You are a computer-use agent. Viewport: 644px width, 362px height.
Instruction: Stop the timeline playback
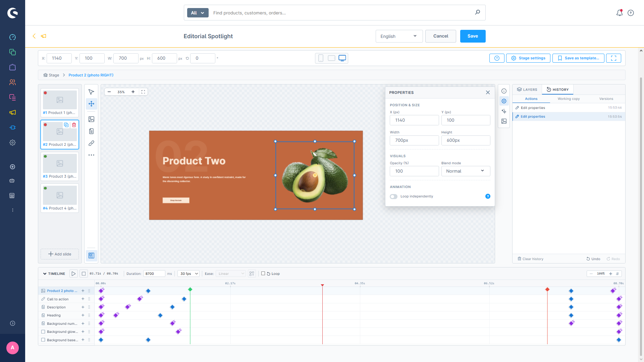84,274
